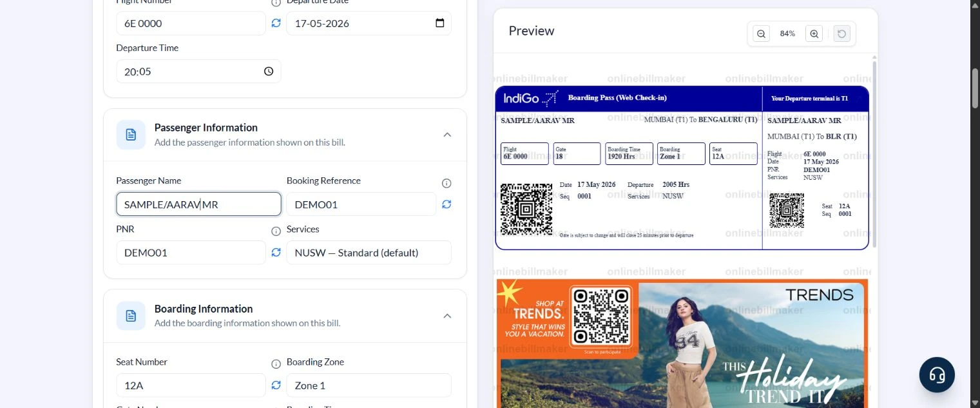Click the boarding pass preview image
Screen dimensions: 980x408
point(682,168)
